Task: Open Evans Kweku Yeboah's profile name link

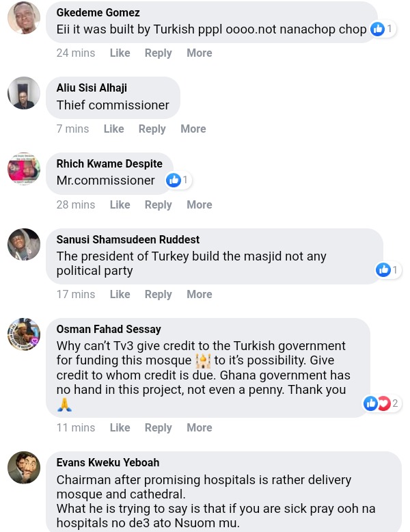Action: [108, 462]
